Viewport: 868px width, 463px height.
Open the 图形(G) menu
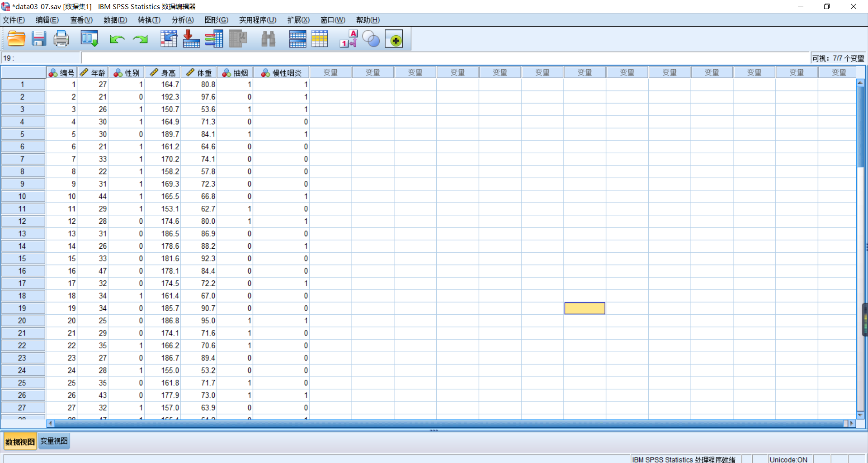217,20
